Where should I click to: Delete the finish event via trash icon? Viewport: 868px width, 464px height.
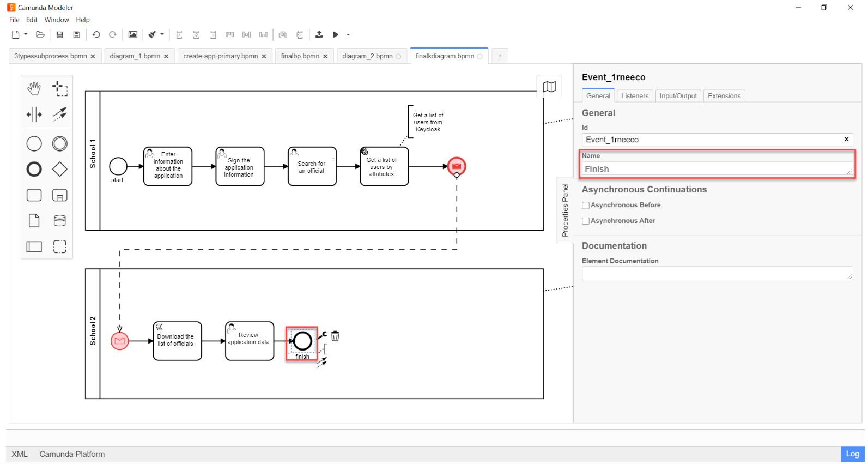(x=335, y=336)
